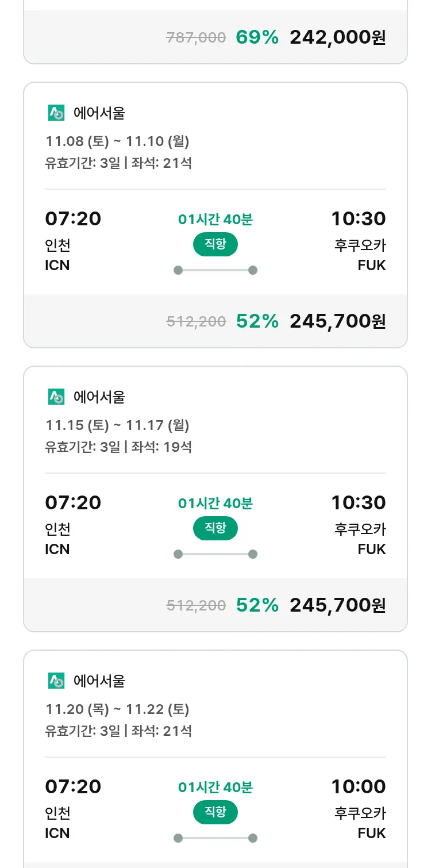Screen dimensions: 431x868
Task: Click crossed-out 787,000 original price
Action: (x=196, y=38)
